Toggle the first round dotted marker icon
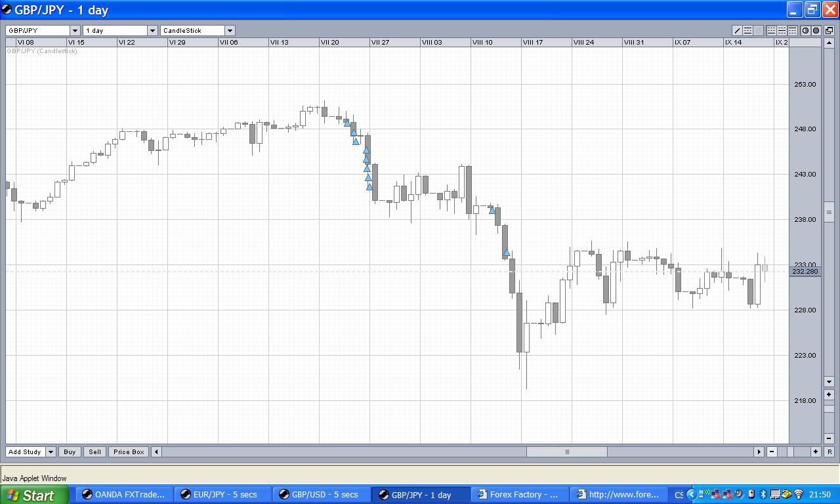The image size is (840, 504). (805, 30)
